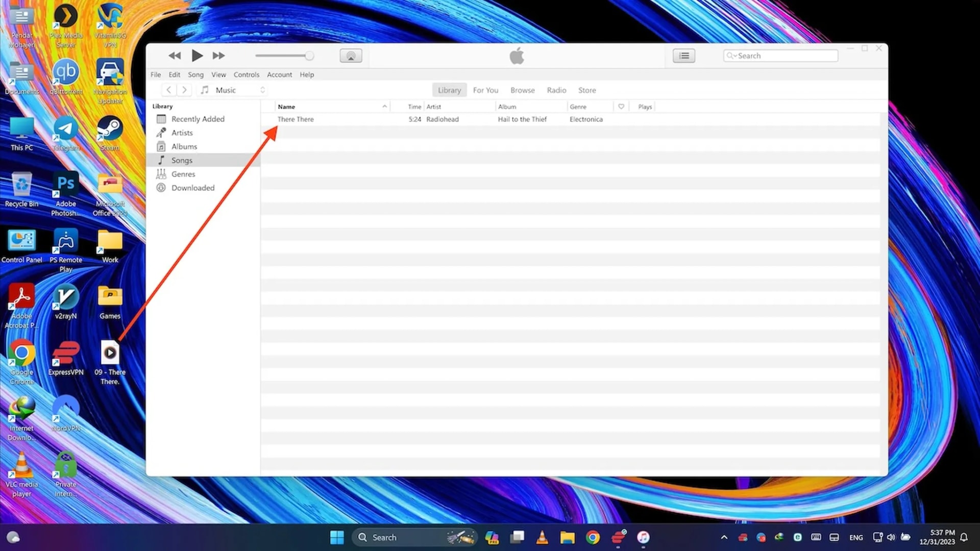This screenshot has width=980, height=551.
Task: Open the Up Next list icon
Action: (683, 56)
